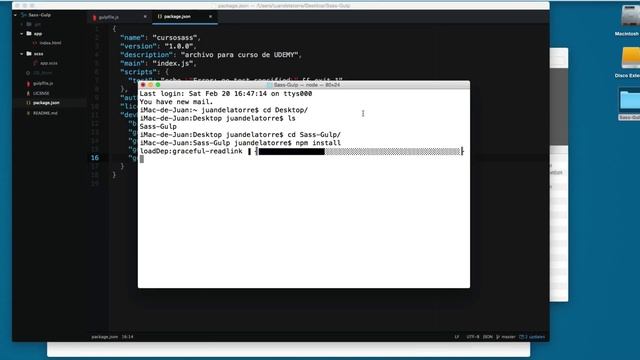Image resolution: width=640 pixels, height=360 pixels.
Task: Click loadDep:graceful-readlink text in Terminal
Action: click(x=191, y=151)
